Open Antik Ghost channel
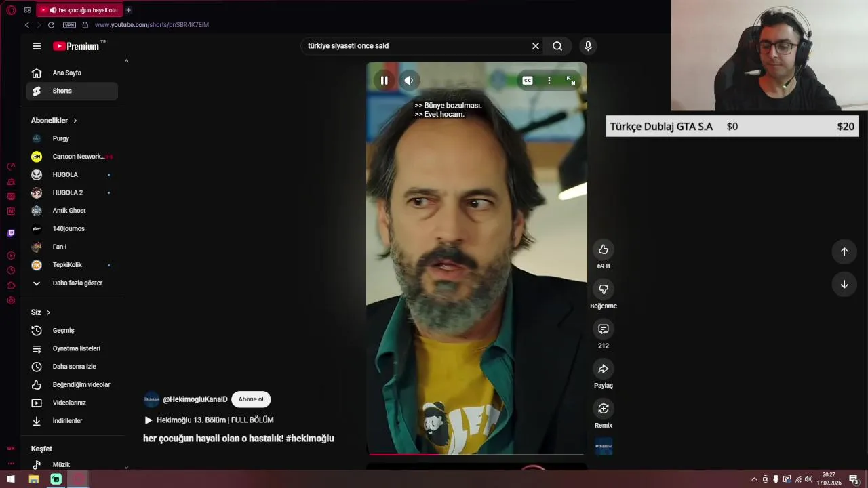Image resolution: width=868 pixels, height=488 pixels. point(72,211)
